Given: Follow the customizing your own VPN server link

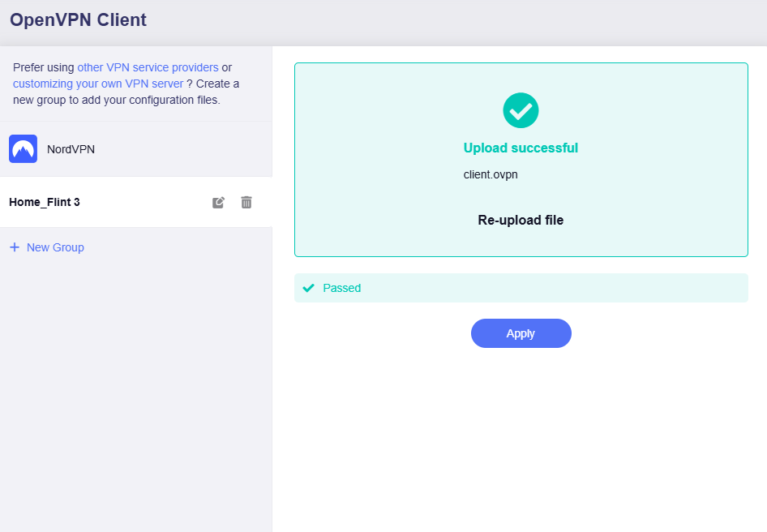Looking at the screenshot, I should pos(98,84).
